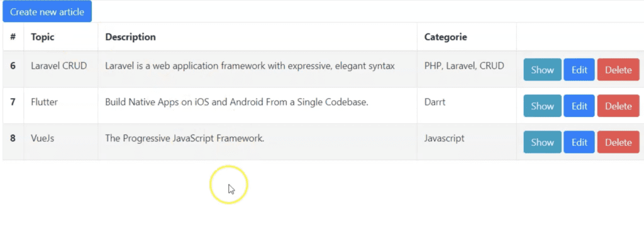Delete the Flutter article
The image size is (644, 240).
coord(618,106)
